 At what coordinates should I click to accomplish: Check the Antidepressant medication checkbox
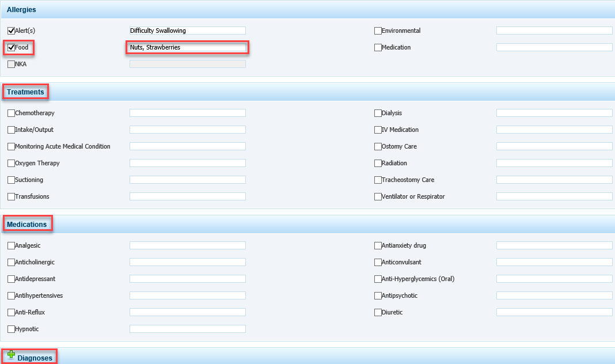(12, 279)
